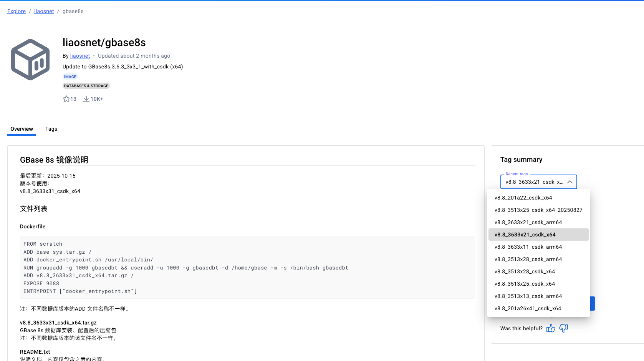Click the star rating icon

pyautogui.click(x=66, y=99)
